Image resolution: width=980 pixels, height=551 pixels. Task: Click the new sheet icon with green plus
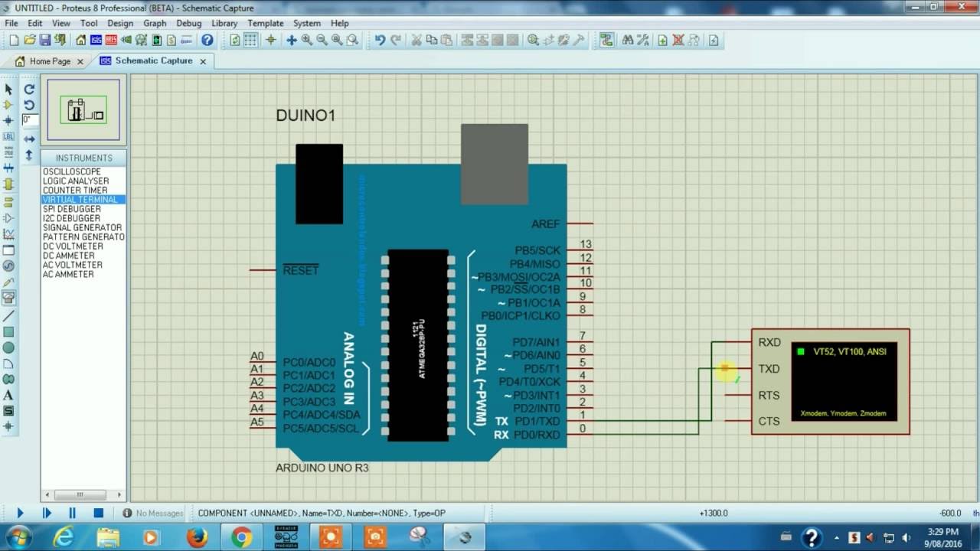pyautogui.click(x=663, y=40)
